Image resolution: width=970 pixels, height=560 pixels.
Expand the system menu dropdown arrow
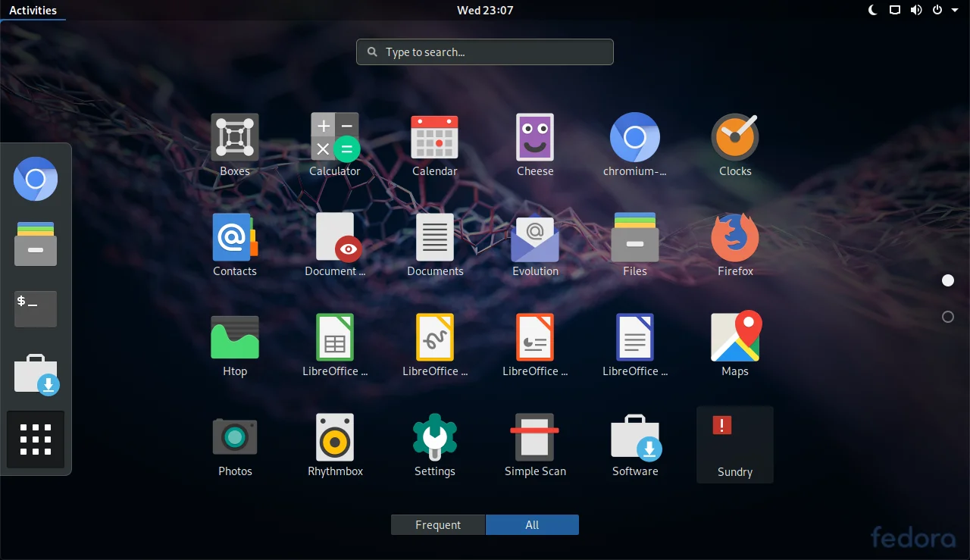click(x=955, y=11)
